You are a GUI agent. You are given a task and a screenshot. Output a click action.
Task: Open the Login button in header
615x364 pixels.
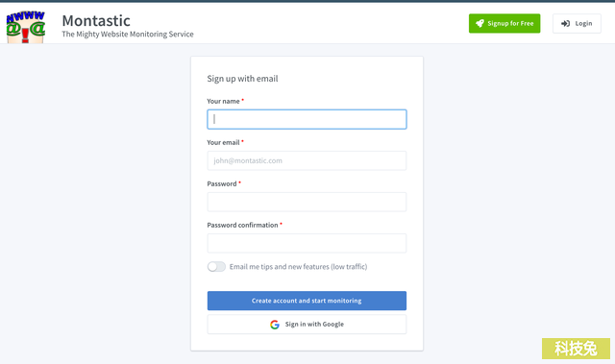pos(577,23)
